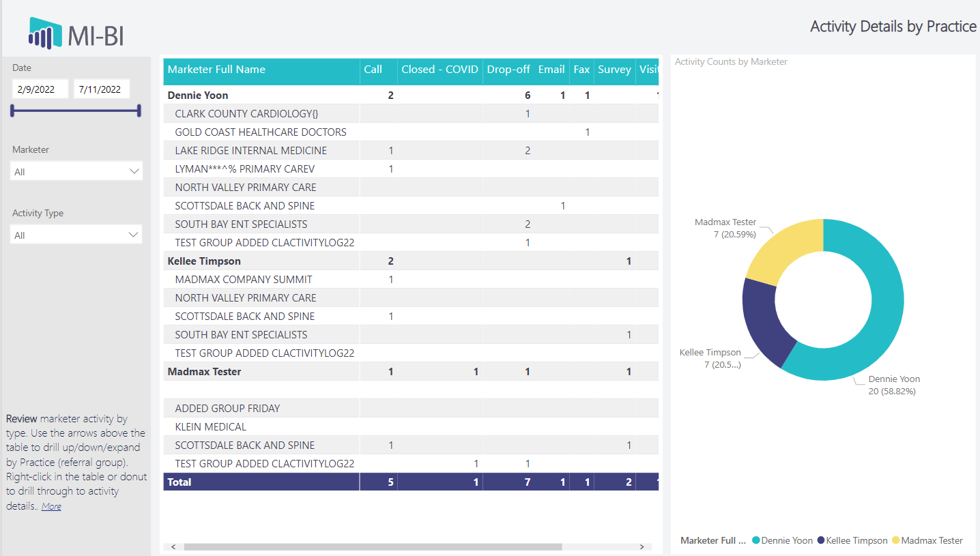Open the Activity Type dropdown
The width and height of the screenshot is (980, 556).
[x=76, y=235]
